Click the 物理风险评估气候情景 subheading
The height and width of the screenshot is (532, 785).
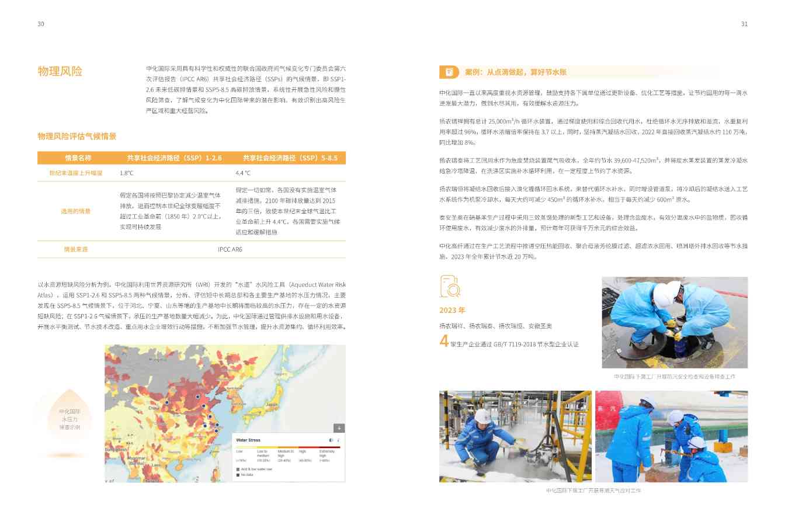(77, 136)
